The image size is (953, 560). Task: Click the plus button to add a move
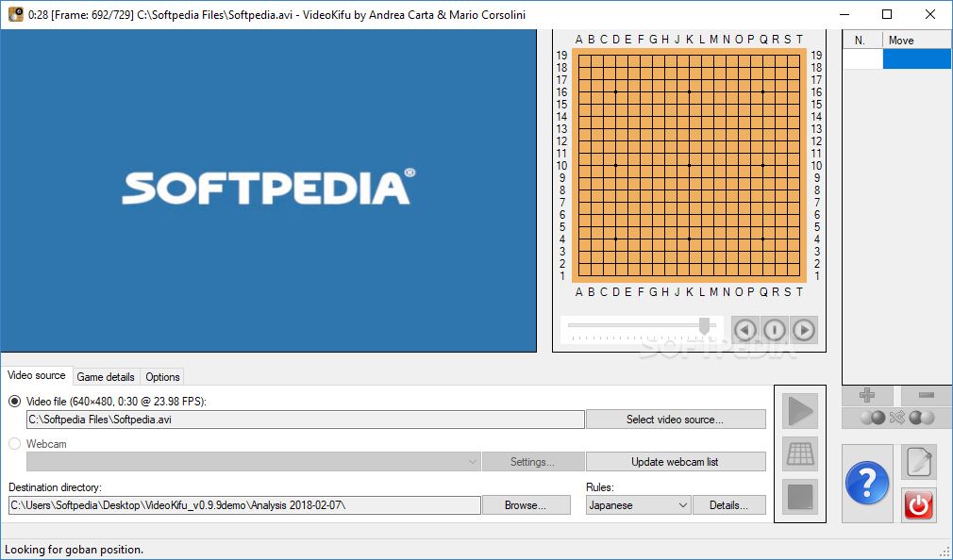[x=867, y=395]
